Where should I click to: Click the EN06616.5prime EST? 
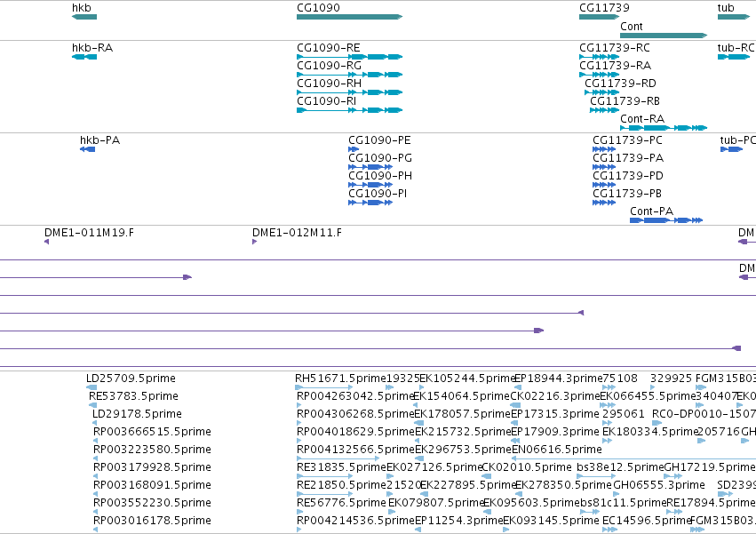[x=634, y=458]
